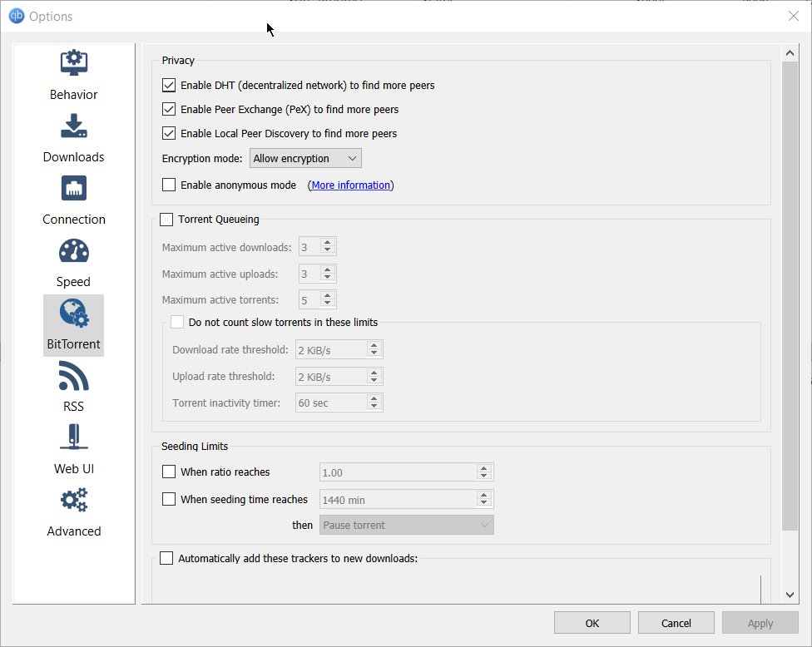
Task: Close the Options dialog
Action: [794, 16]
